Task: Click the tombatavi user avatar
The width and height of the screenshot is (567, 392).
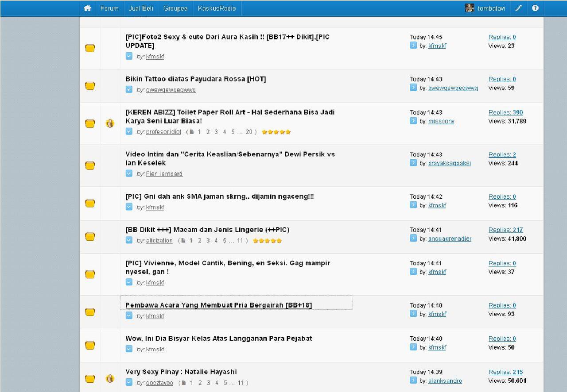Action: coord(470,8)
